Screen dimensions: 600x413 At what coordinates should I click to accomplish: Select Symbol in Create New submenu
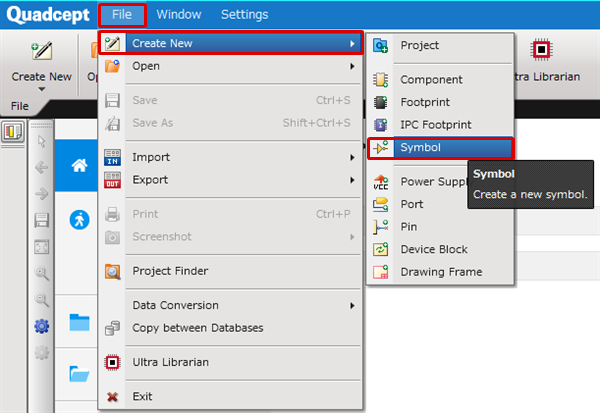[x=440, y=148]
